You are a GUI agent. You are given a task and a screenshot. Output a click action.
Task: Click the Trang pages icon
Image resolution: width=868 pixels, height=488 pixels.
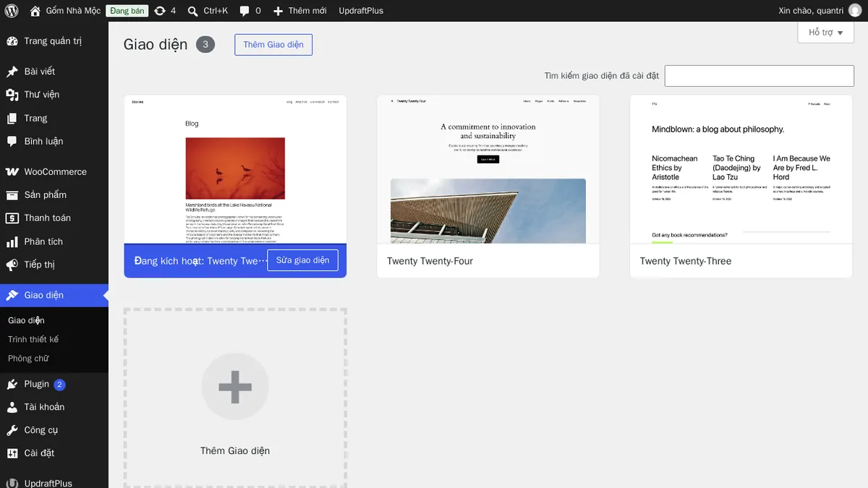pos(12,119)
